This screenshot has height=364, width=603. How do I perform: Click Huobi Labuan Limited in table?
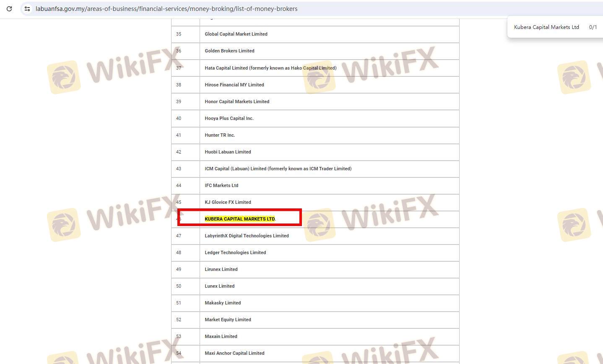pyautogui.click(x=228, y=152)
